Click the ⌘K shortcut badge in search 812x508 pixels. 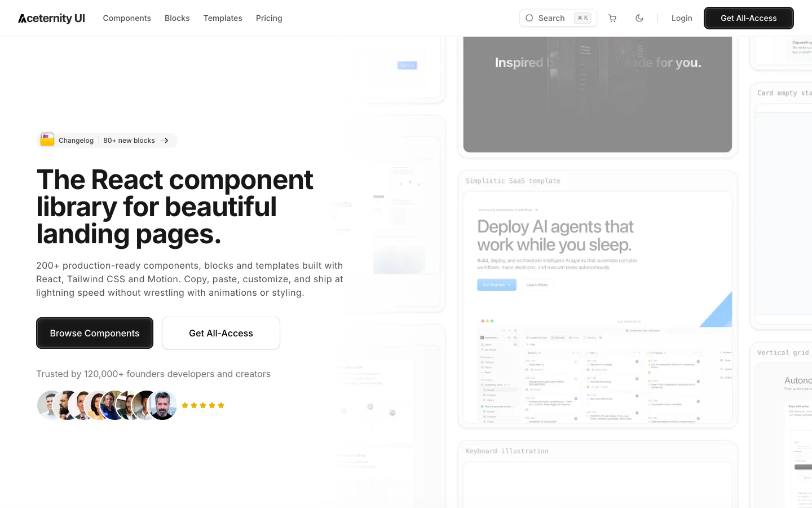(582, 18)
